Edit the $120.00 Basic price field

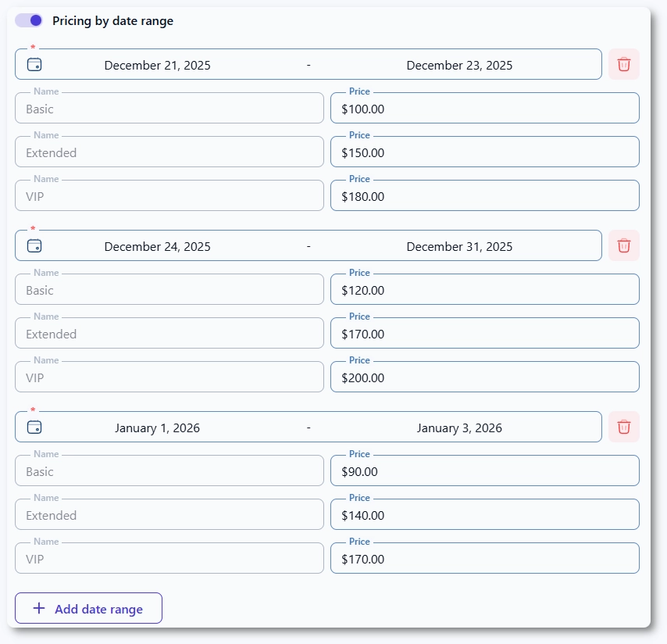pyautogui.click(x=484, y=291)
